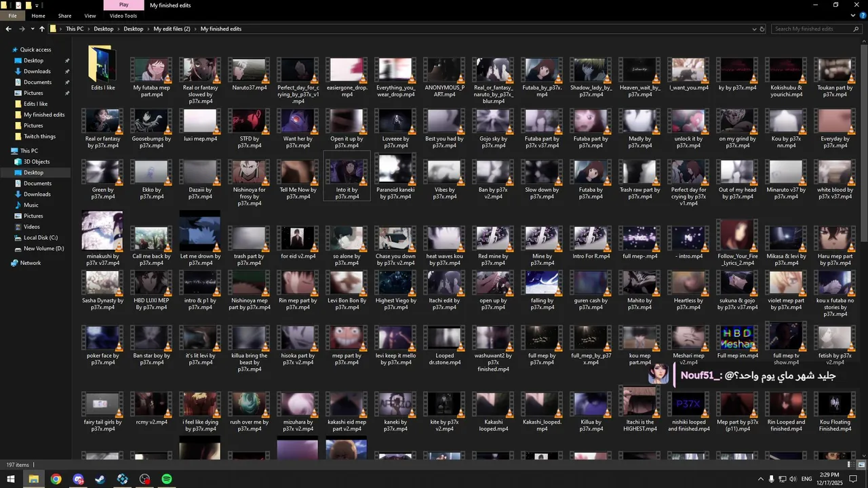Open the File menu
The width and height of the screenshot is (868, 488).
click(13, 16)
